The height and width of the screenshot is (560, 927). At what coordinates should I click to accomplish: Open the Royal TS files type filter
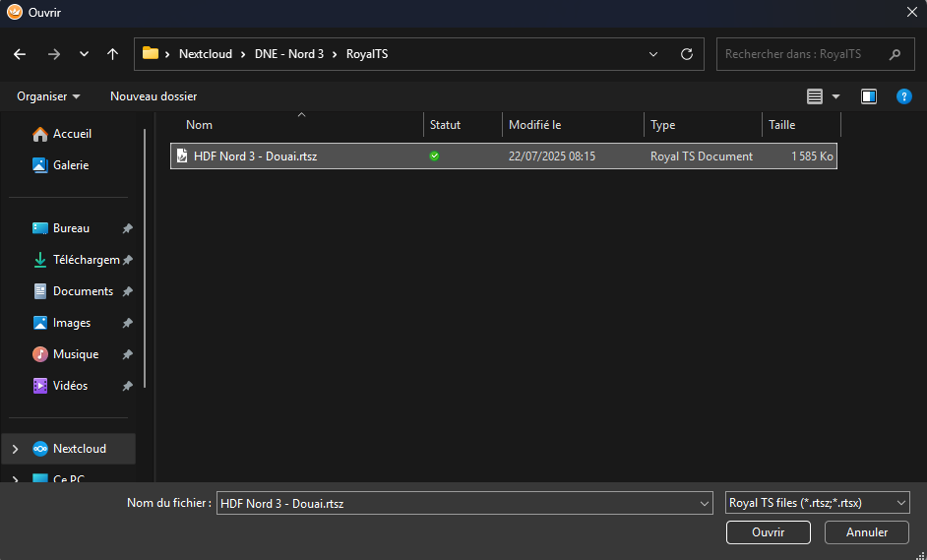[x=818, y=503]
